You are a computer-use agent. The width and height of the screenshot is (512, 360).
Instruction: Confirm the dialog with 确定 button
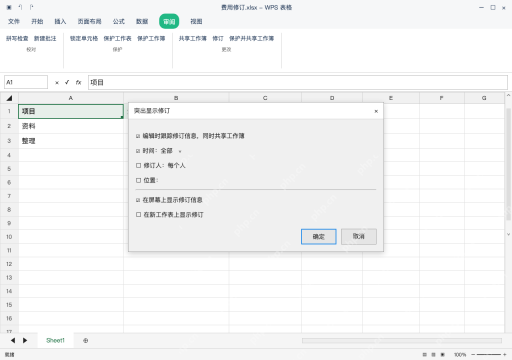tap(319, 237)
